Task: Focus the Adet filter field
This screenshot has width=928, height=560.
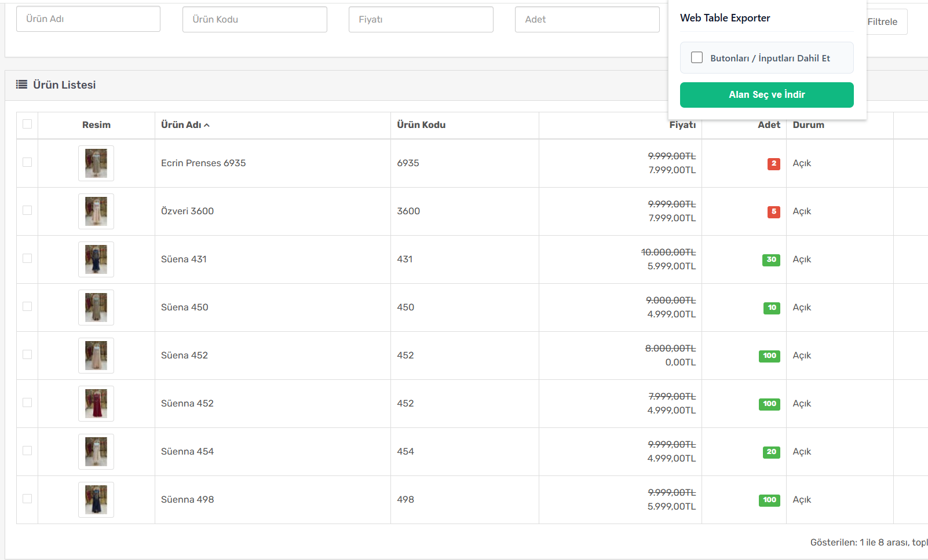Action: pyautogui.click(x=587, y=19)
